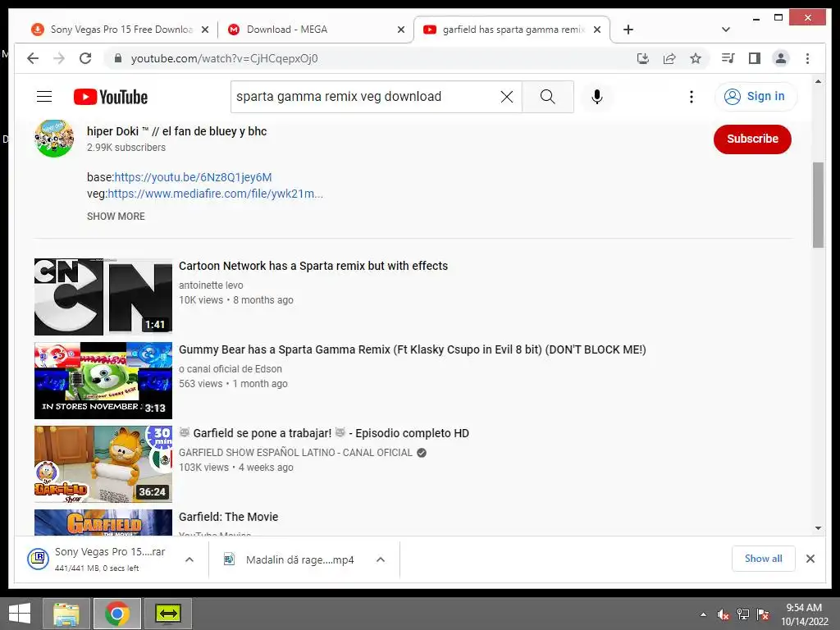
Task: Open the green arrows app on the taskbar
Action: click(x=167, y=614)
